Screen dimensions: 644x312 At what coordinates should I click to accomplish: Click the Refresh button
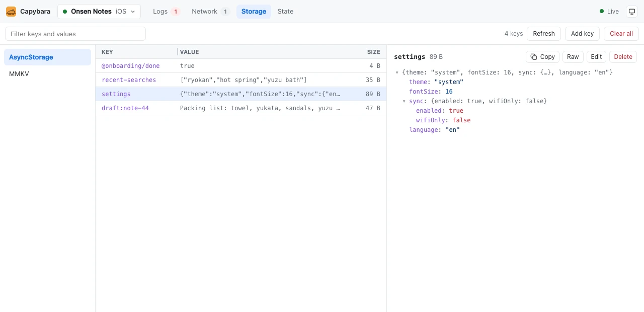point(544,34)
